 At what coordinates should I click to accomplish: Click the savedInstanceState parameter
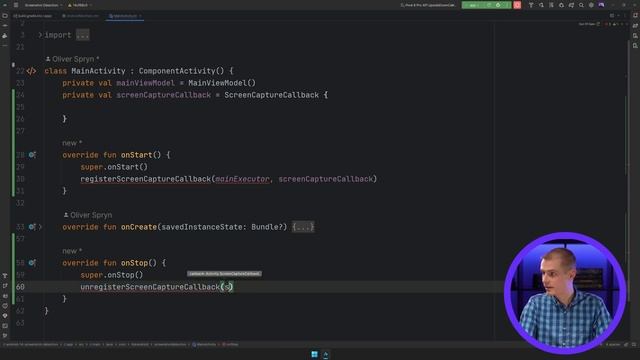tap(202, 227)
